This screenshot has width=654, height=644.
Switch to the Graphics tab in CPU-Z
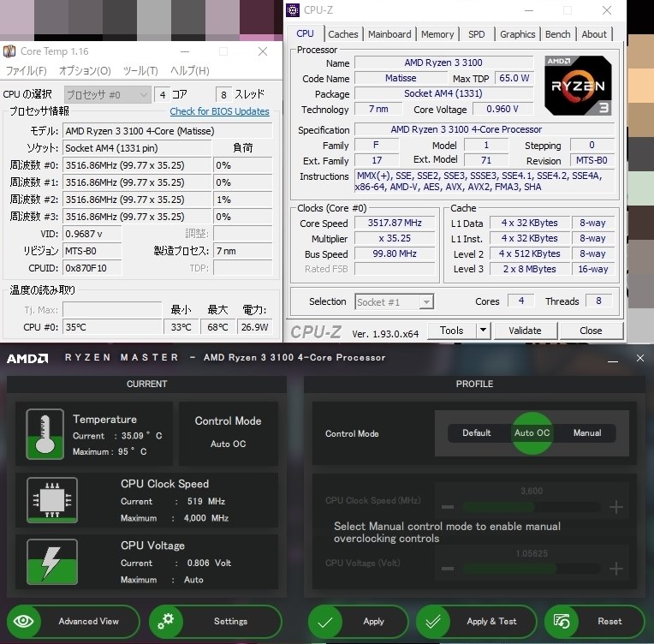tap(517, 34)
